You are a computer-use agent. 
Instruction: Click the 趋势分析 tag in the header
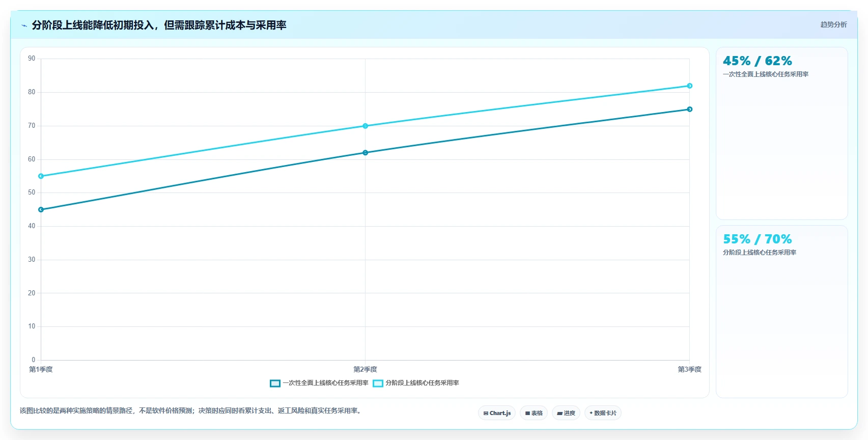tap(833, 24)
